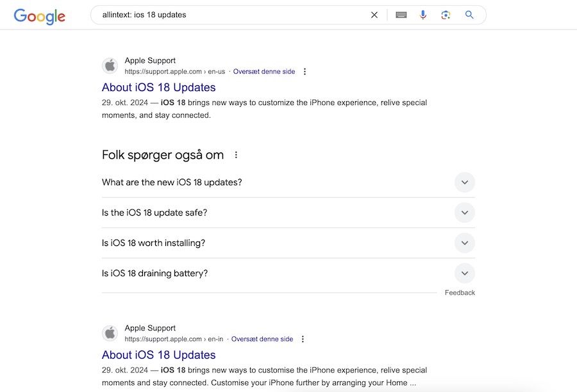Image resolution: width=577 pixels, height=392 pixels.
Task: Click the magnifying glass search icon
Action: (x=469, y=14)
